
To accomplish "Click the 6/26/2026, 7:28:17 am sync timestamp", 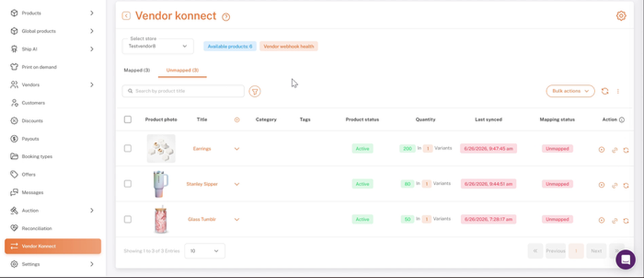I will [x=488, y=219].
